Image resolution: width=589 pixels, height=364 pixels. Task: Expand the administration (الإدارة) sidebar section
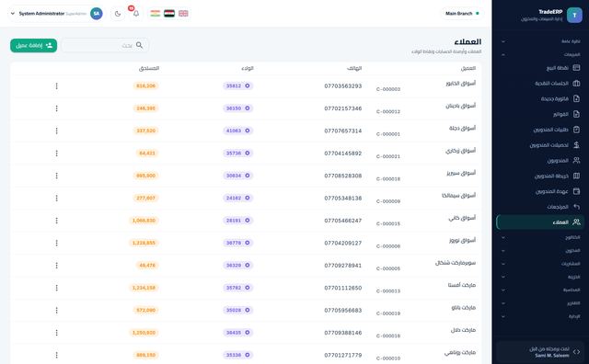pyautogui.click(x=540, y=316)
